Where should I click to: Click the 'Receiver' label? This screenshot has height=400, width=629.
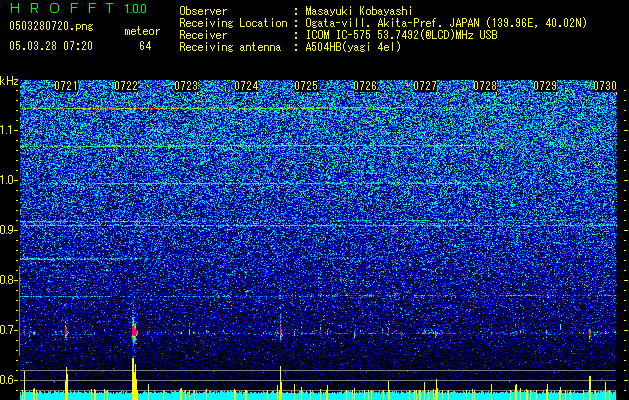click(x=203, y=35)
